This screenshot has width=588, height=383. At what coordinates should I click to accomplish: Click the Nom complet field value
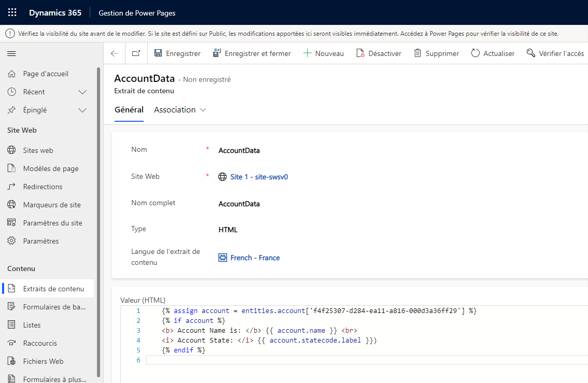239,204
